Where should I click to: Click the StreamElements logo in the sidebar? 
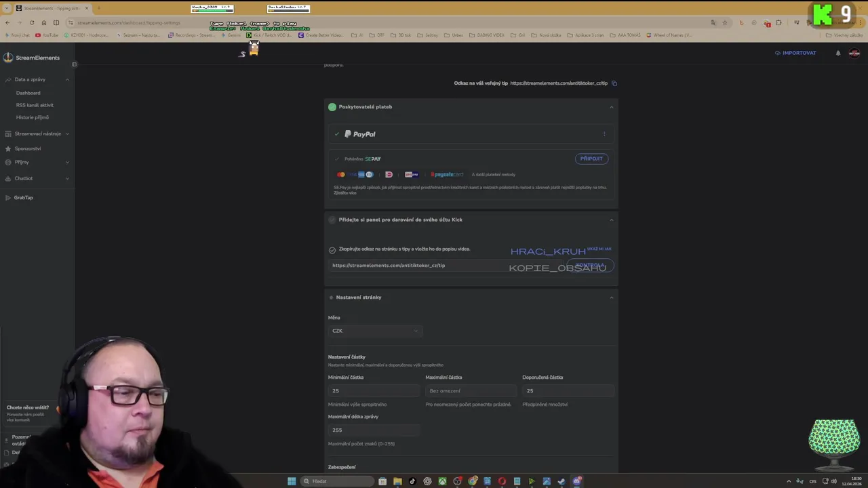[31, 58]
